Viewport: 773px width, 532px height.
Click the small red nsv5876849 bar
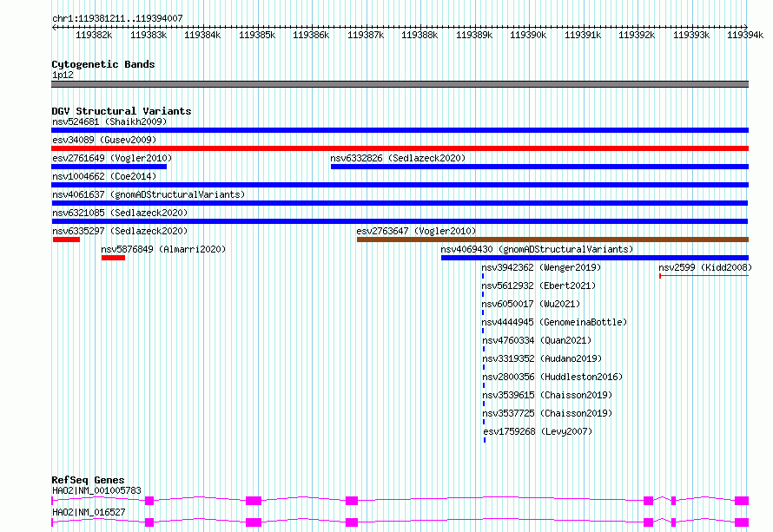114,258
